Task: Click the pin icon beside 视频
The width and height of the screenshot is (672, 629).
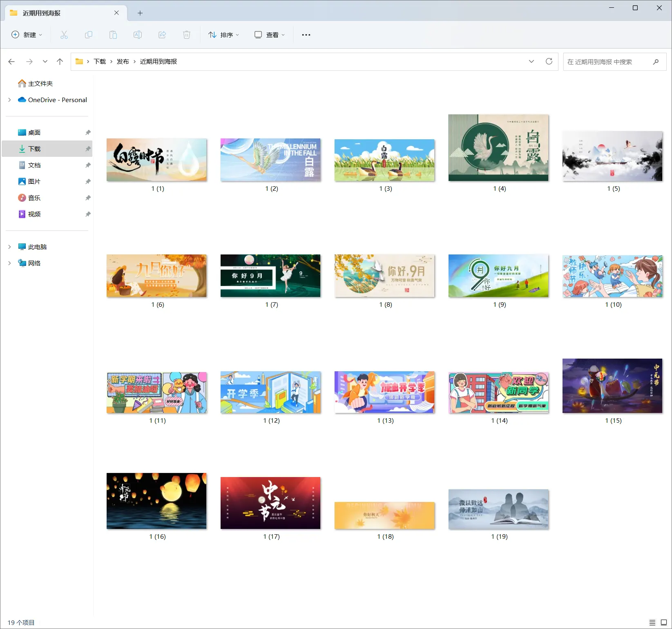Action: click(x=88, y=214)
